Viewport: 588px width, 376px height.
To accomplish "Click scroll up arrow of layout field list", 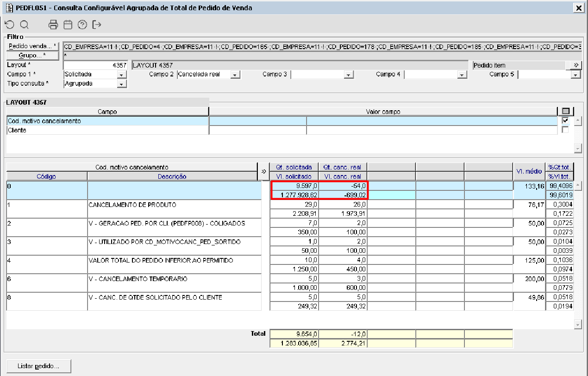I will point(577,121).
